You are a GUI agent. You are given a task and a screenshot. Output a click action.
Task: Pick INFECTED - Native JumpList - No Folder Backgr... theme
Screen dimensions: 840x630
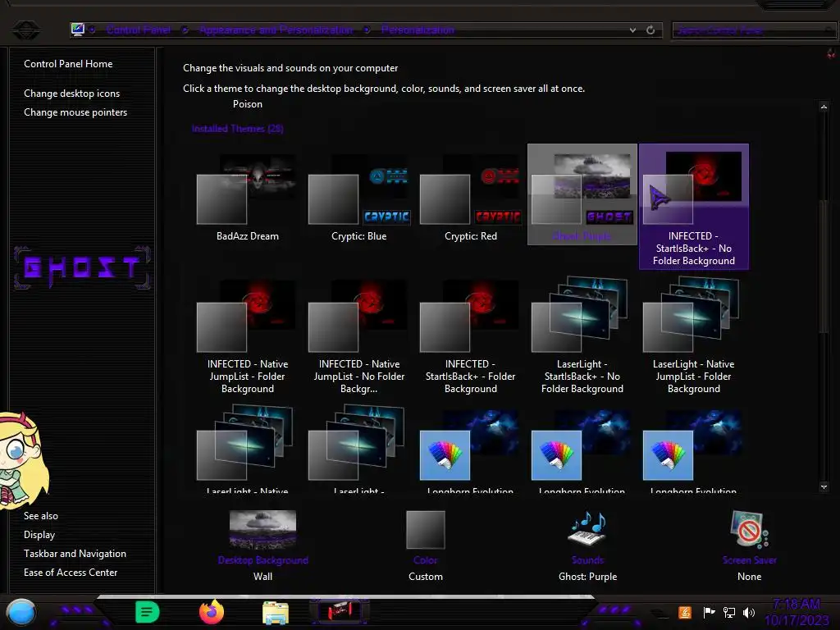click(358, 336)
